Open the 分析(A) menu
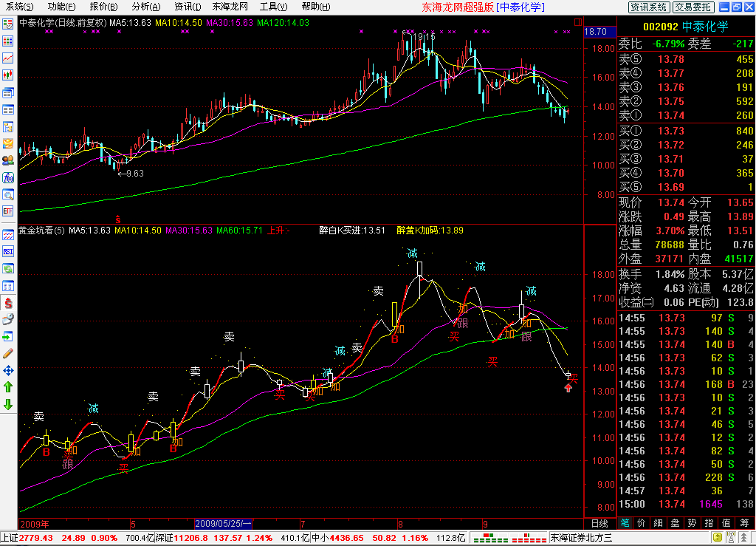Screen dimensions: 756x546 (145, 7)
